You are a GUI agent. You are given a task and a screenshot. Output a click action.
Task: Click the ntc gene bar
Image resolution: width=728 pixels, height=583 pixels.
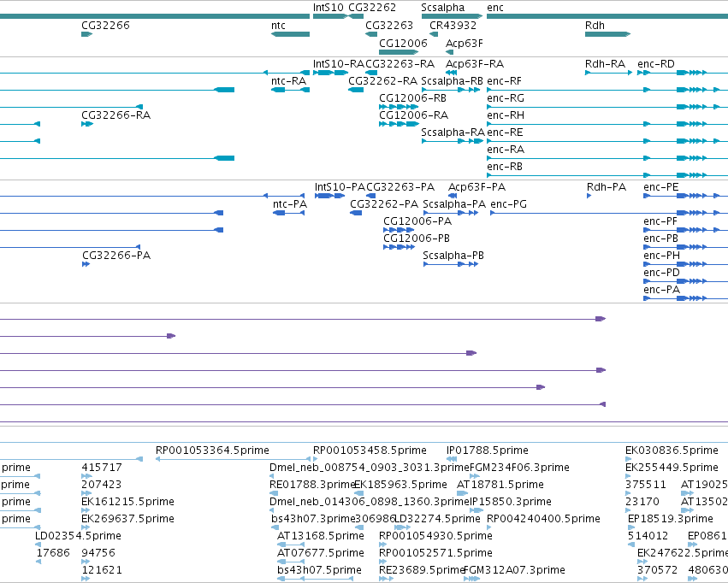(x=290, y=34)
